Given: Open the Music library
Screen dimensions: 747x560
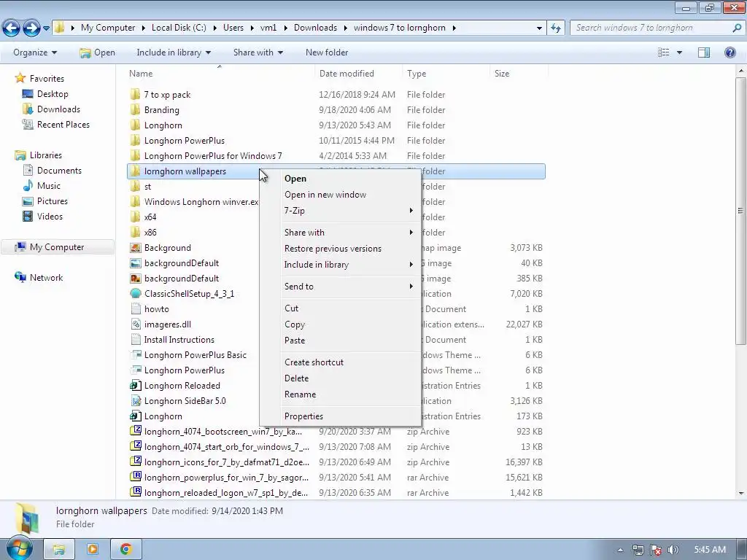Looking at the screenshot, I should point(49,186).
